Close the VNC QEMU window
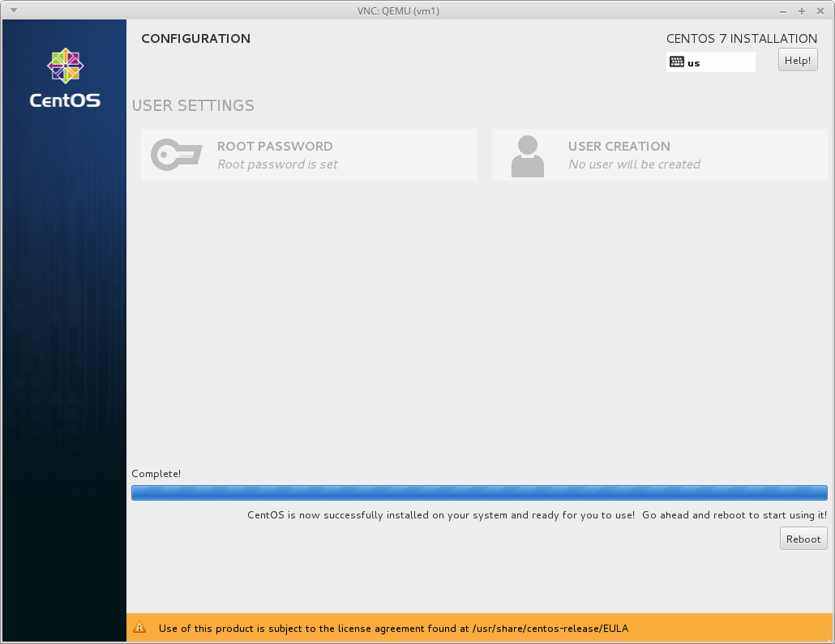This screenshot has height=644, width=835. 820,11
